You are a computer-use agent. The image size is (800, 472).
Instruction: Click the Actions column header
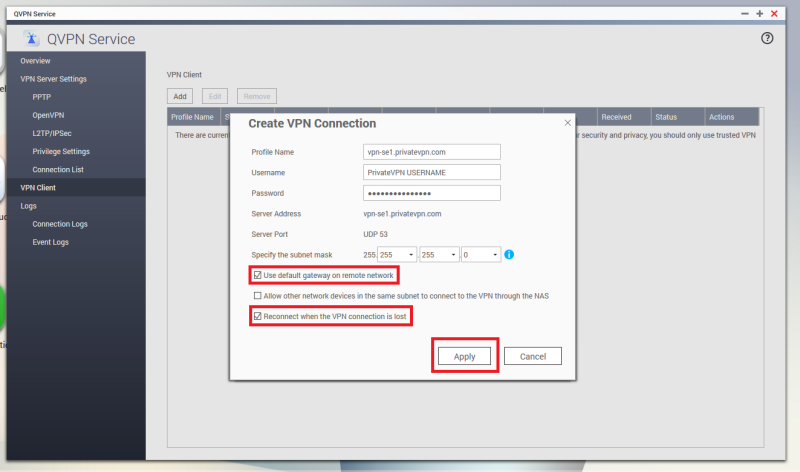(732, 117)
